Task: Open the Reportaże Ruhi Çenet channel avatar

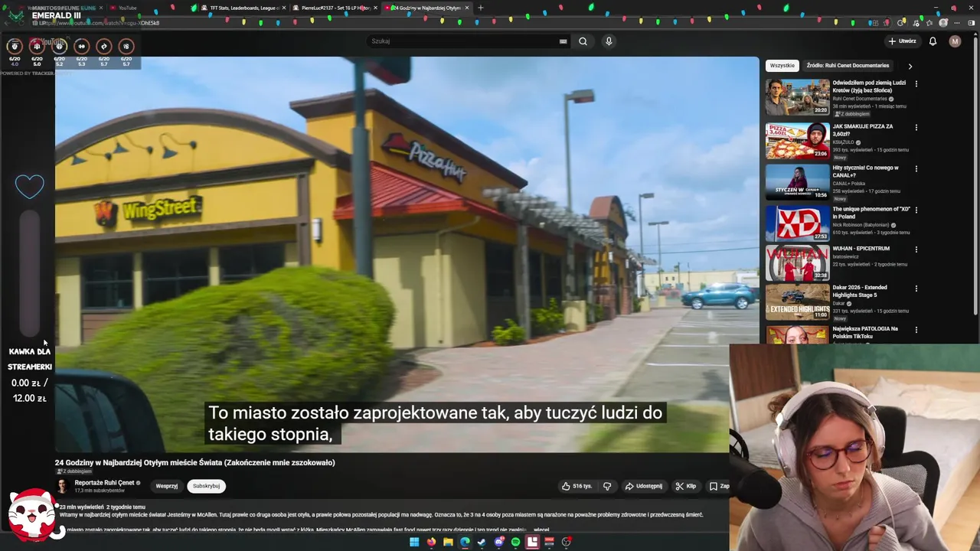Action: (x=63, y=486)
